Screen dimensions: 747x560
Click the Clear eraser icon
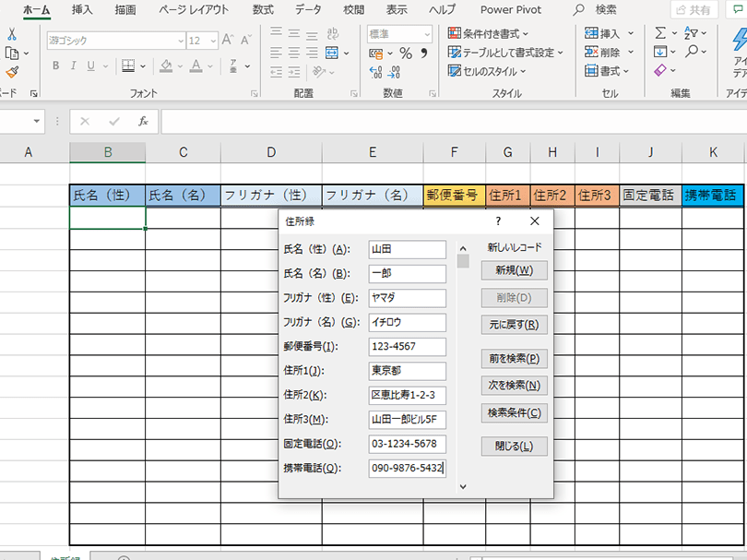pyautogui.click(x=660, y=70)
